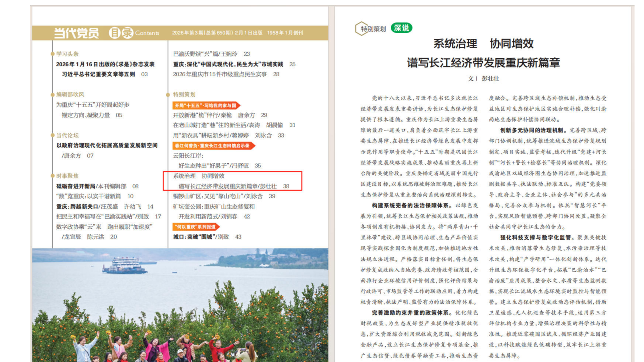Viewport: 644px width, 362px height.
Task: Click the orange 开局"十五五" banner tag
Action: coord(206,105)
